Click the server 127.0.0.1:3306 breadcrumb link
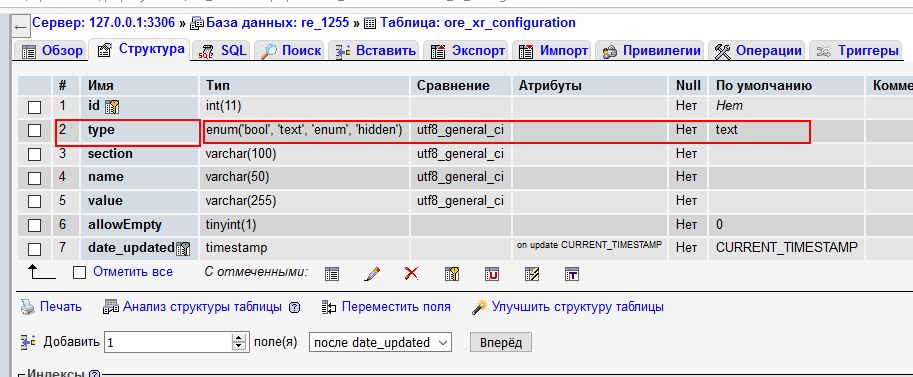This screenshot has width=913, height=377. pyautogui.click(x=105, y=23)
